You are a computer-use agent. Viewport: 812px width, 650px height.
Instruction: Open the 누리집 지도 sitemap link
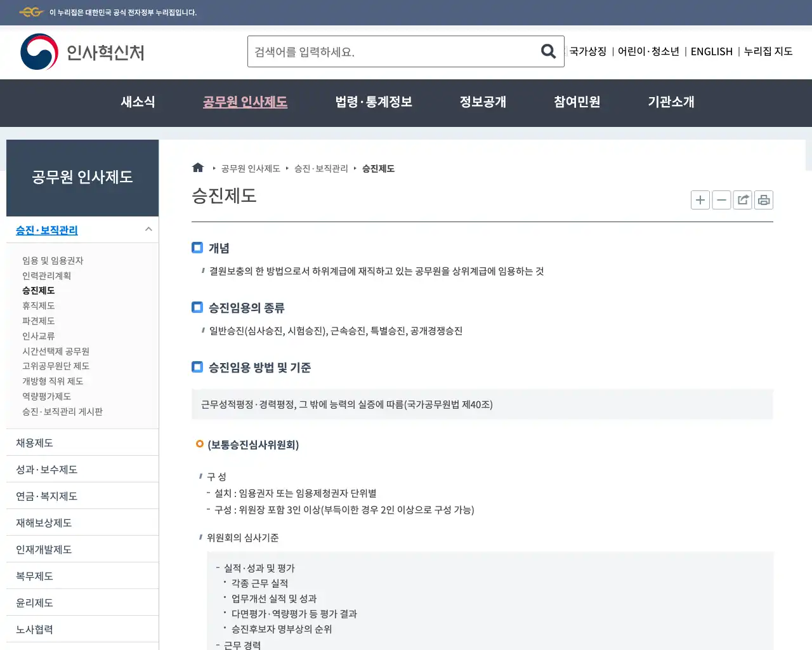[x=768, y=51]
